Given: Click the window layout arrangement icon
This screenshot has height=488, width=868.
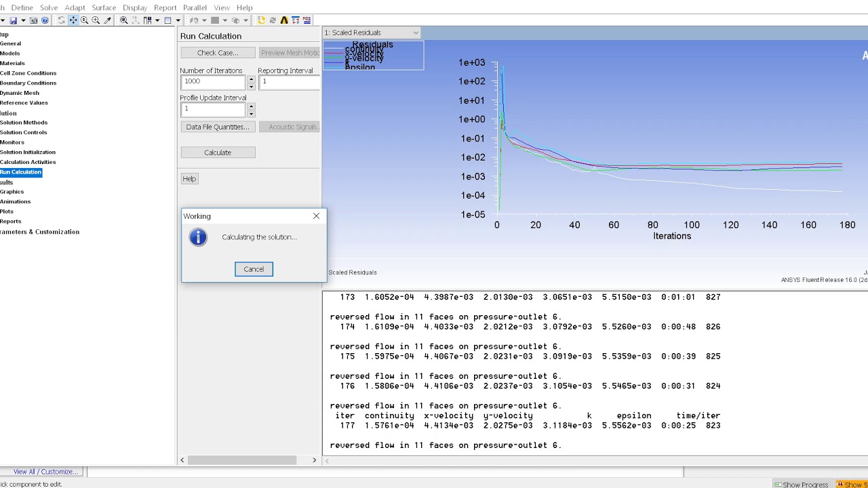Looking at the screenshot, I should point(147,20).
